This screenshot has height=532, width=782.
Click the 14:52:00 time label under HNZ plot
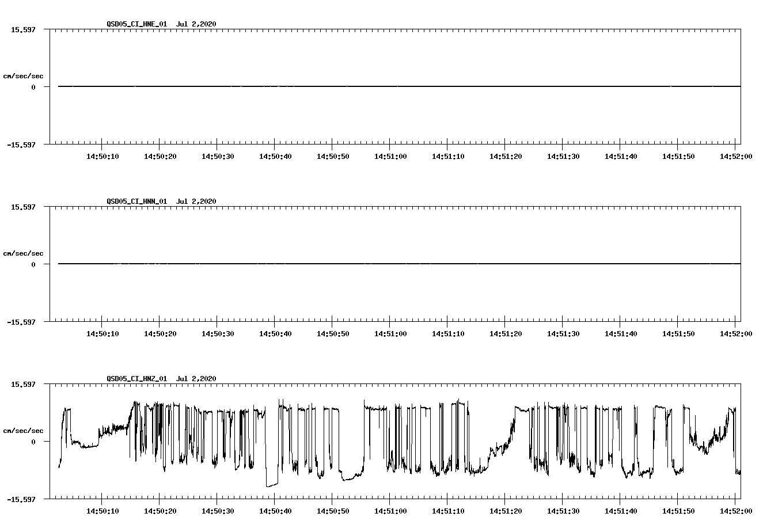coord(735,511)
